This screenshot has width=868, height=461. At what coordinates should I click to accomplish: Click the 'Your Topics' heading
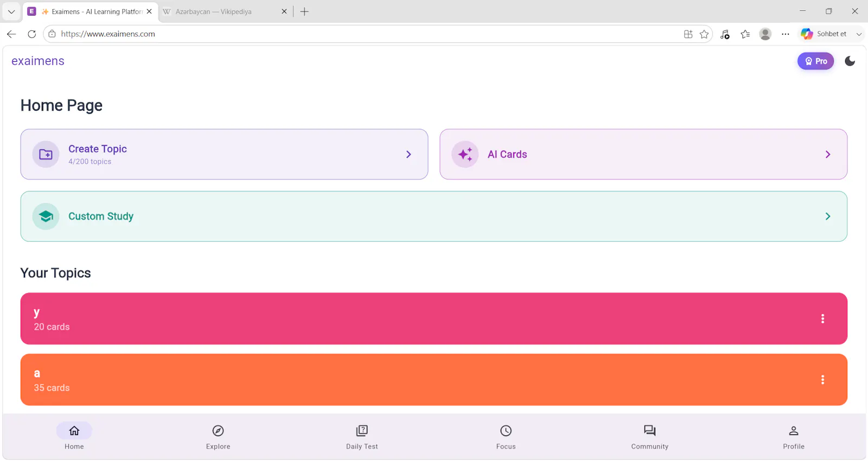pos(55,273)
